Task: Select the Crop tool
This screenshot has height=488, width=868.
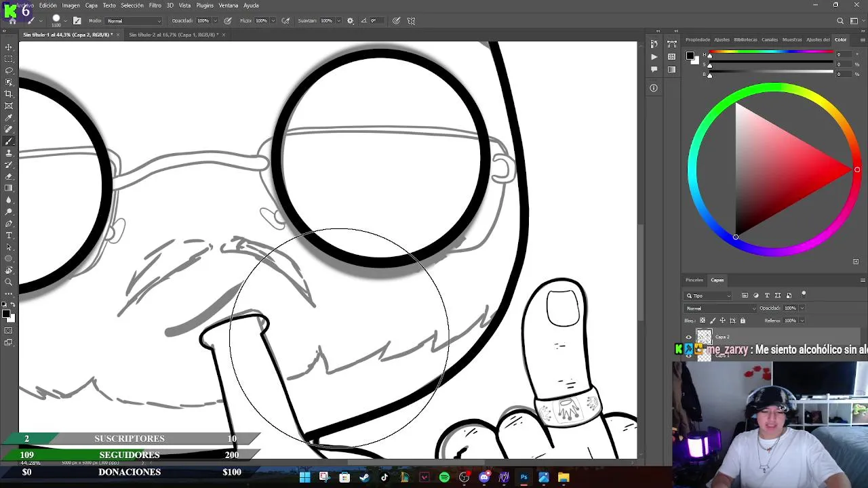Action: coord(9,94)
